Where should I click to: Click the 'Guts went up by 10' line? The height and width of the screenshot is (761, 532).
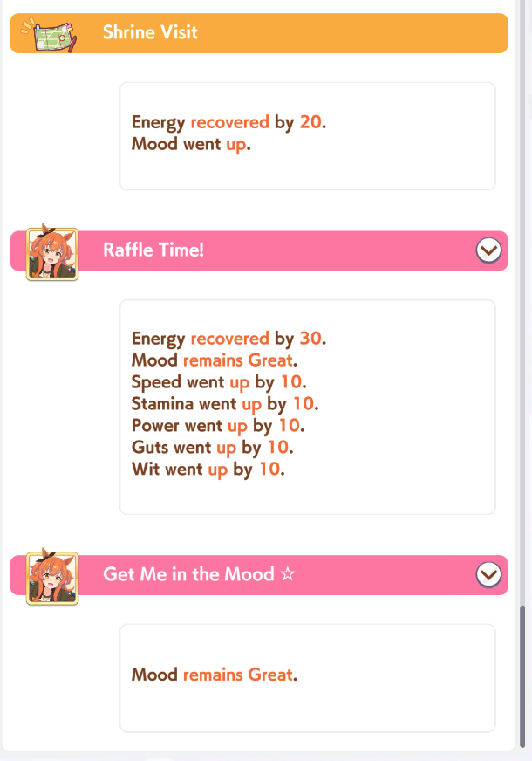(213, 447)
